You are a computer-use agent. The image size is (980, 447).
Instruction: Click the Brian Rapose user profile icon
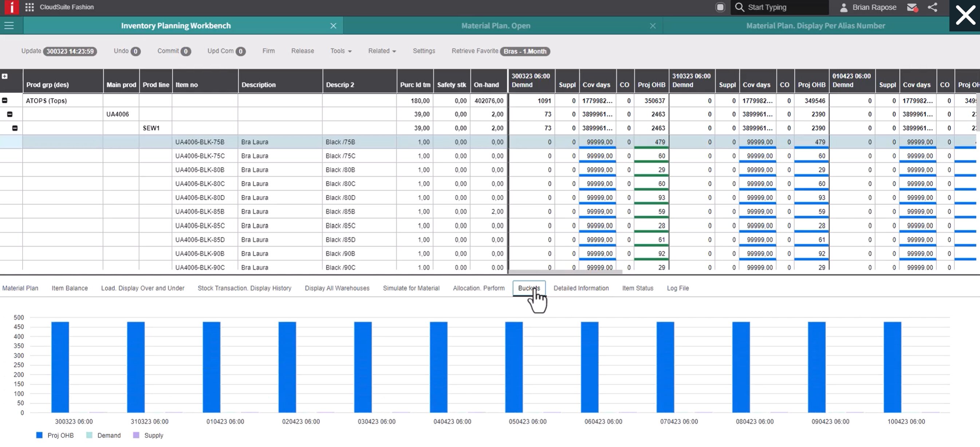[843, 7]
